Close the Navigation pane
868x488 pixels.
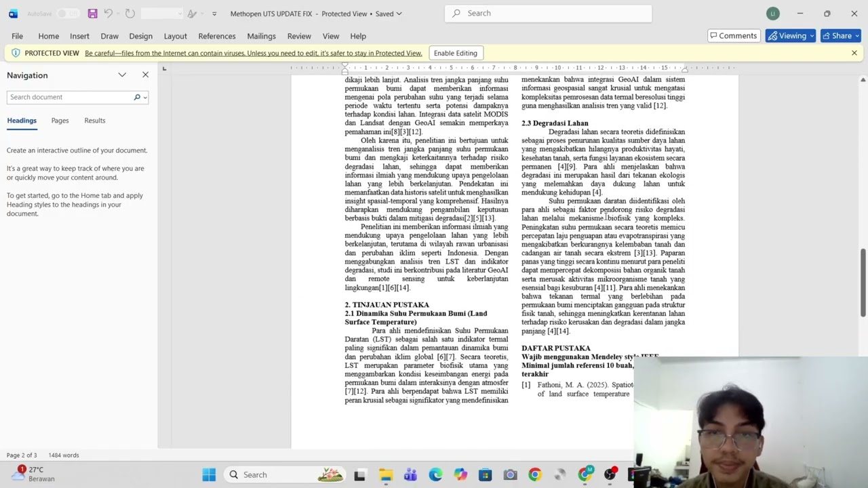click(x=145, y=75)
